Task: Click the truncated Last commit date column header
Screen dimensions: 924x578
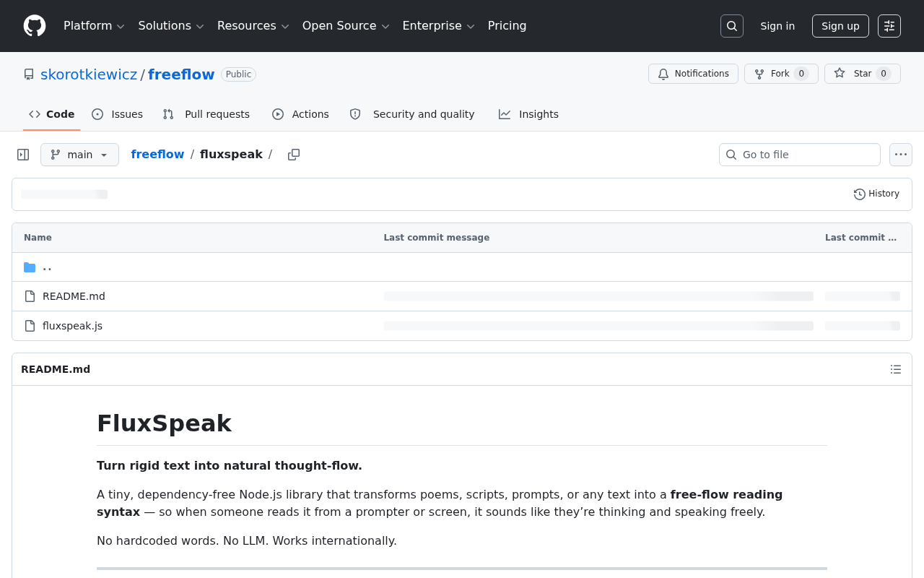Action: [x=861, y=238]
